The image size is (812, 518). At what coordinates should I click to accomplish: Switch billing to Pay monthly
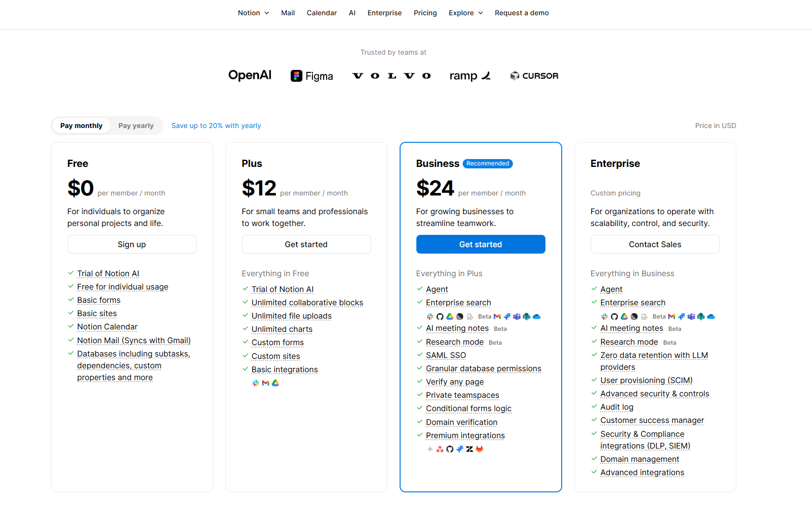(81, 126)
